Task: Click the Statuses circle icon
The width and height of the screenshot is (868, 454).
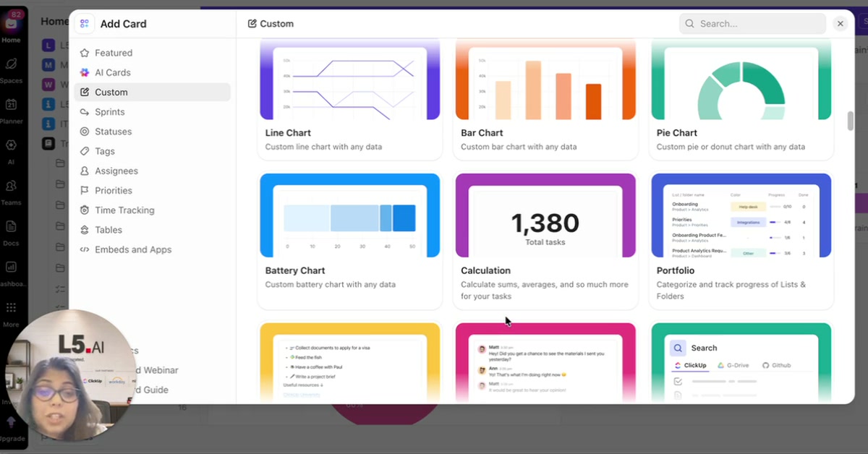Action: click(85, 132)
